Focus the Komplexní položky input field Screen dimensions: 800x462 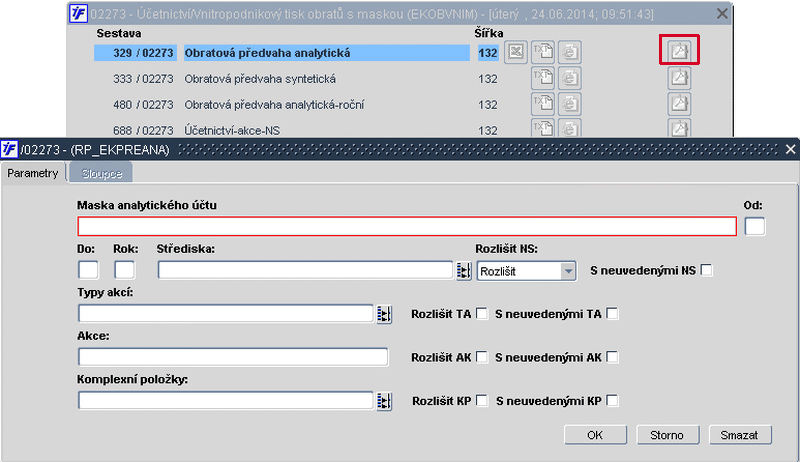[226, 401]
